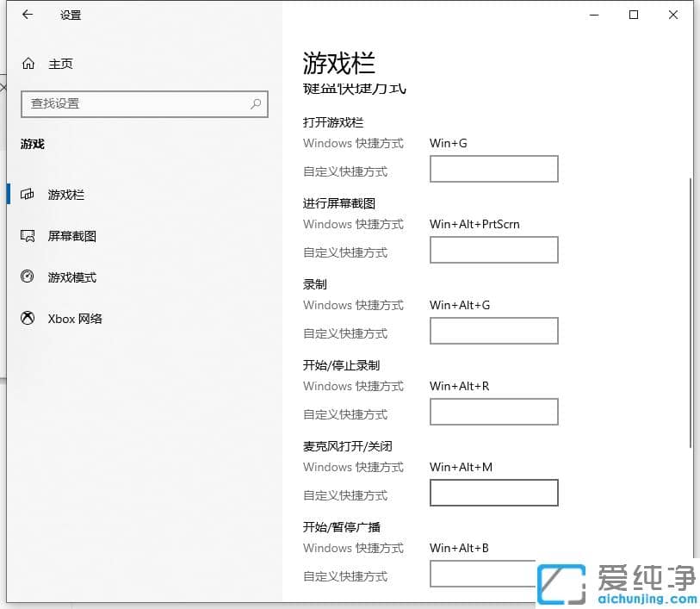Open the 主页 home icon

click(x=28, y=63)
